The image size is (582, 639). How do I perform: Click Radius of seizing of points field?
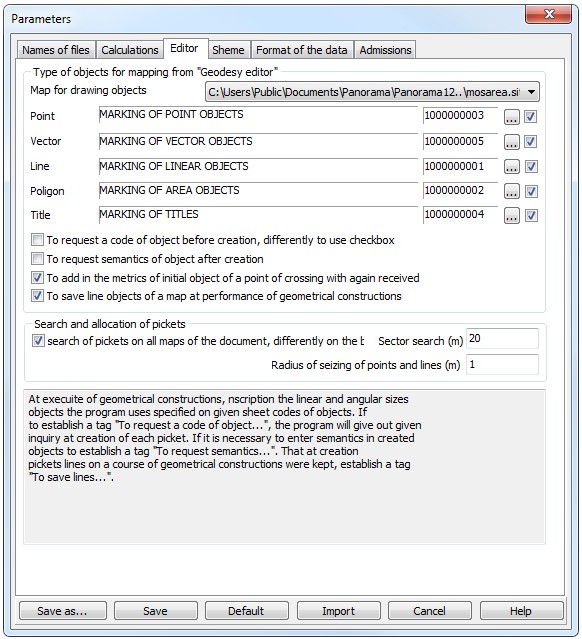point(502,364)
